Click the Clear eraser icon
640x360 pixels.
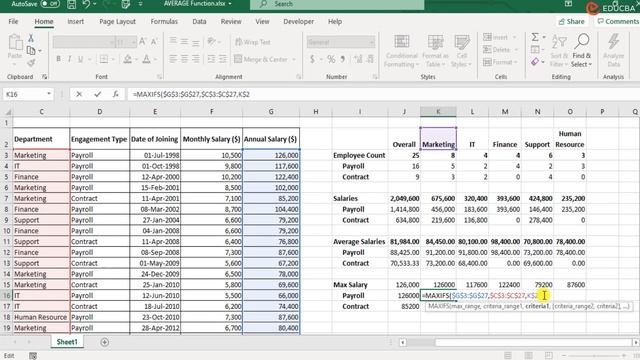(x=535, y=62)
